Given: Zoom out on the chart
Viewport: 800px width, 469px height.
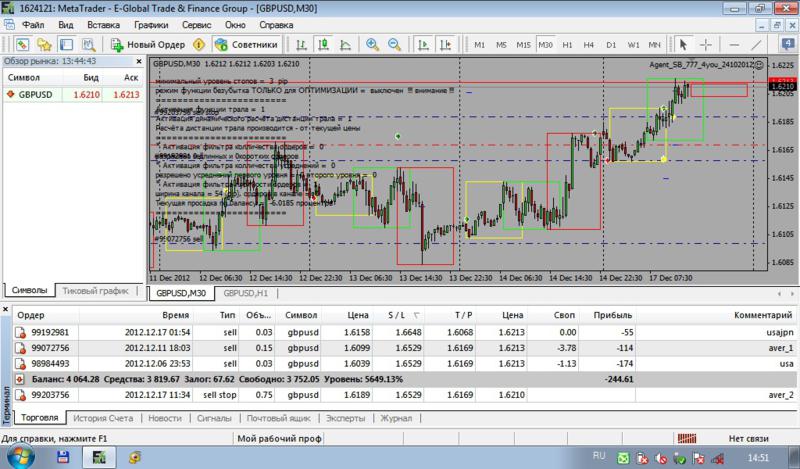Looking at the screenshot, I should point(394,44).
